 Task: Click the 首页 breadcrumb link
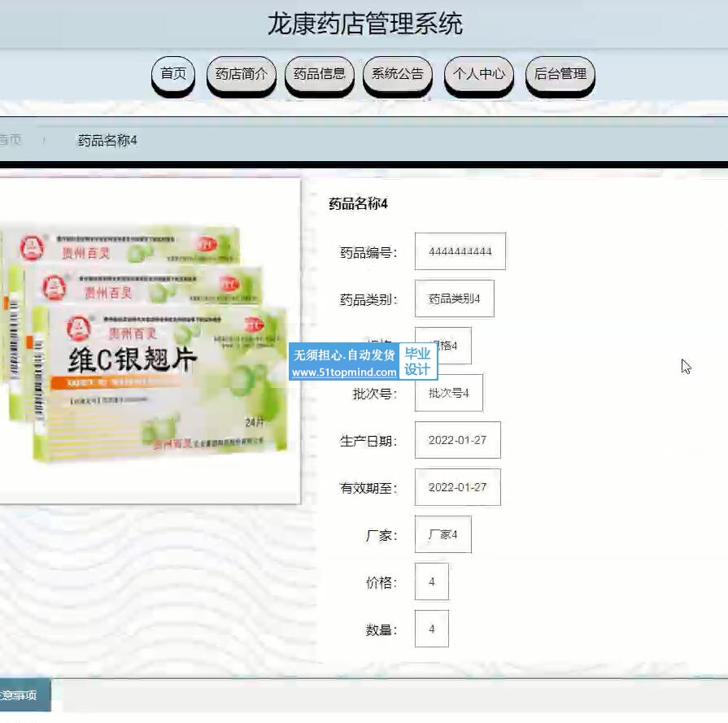point(11,140)
